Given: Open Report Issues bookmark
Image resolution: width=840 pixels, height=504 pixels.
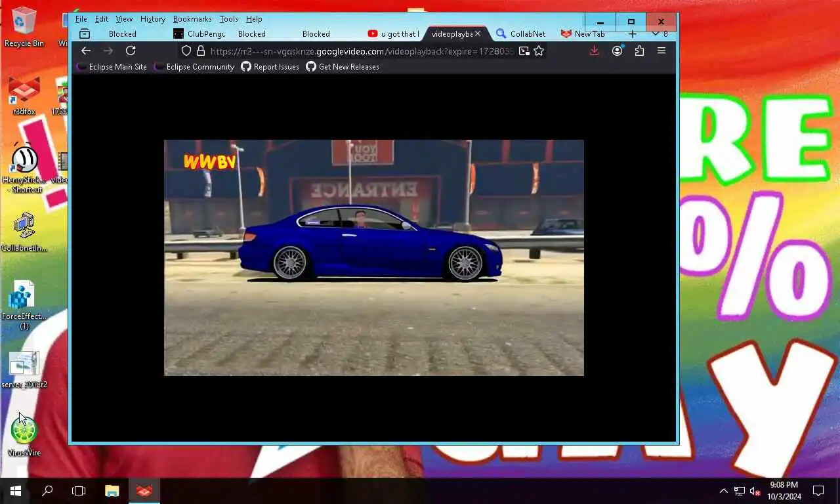Looking at the screenshot, I should [270, 67].
